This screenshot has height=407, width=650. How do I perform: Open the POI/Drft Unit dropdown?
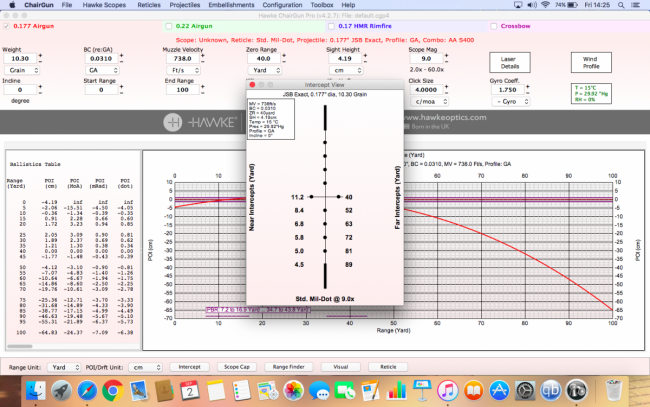click(x=145, y=367)
